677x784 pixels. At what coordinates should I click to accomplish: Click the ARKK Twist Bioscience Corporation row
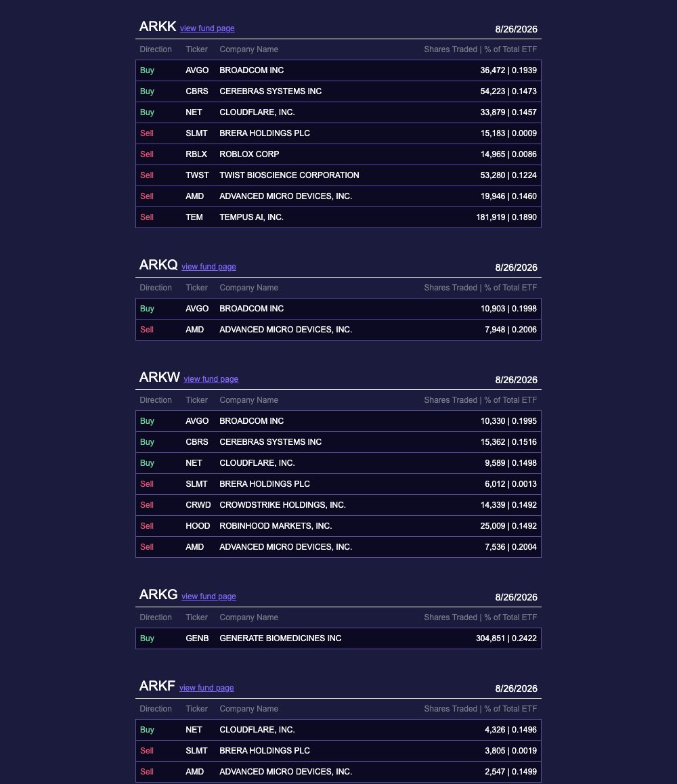[338, 175]
